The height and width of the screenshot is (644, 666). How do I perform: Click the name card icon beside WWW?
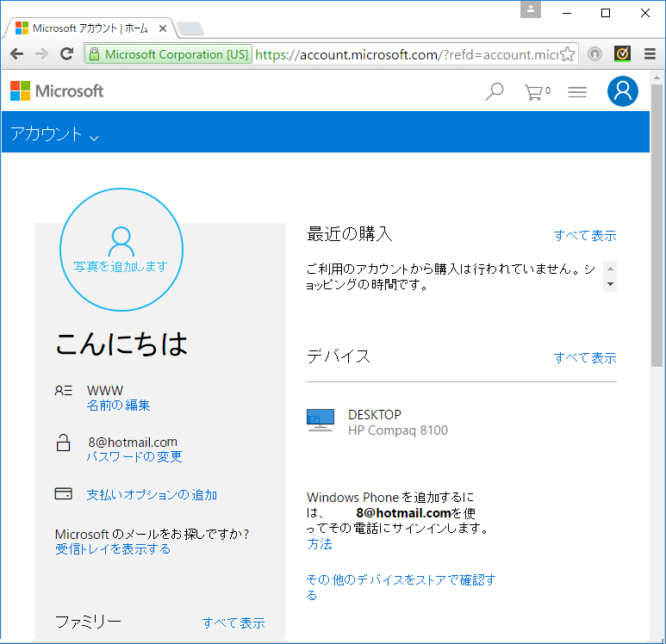point(63,390)
